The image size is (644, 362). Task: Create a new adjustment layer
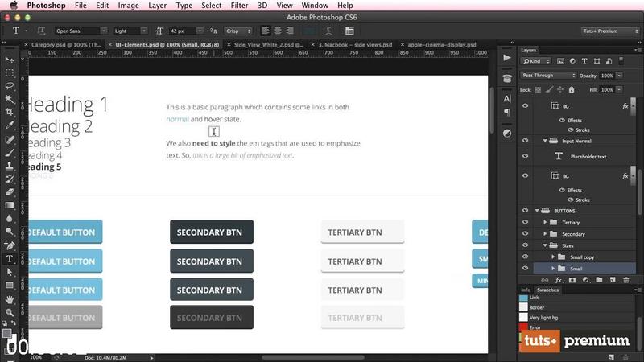[x=586, y=280]
